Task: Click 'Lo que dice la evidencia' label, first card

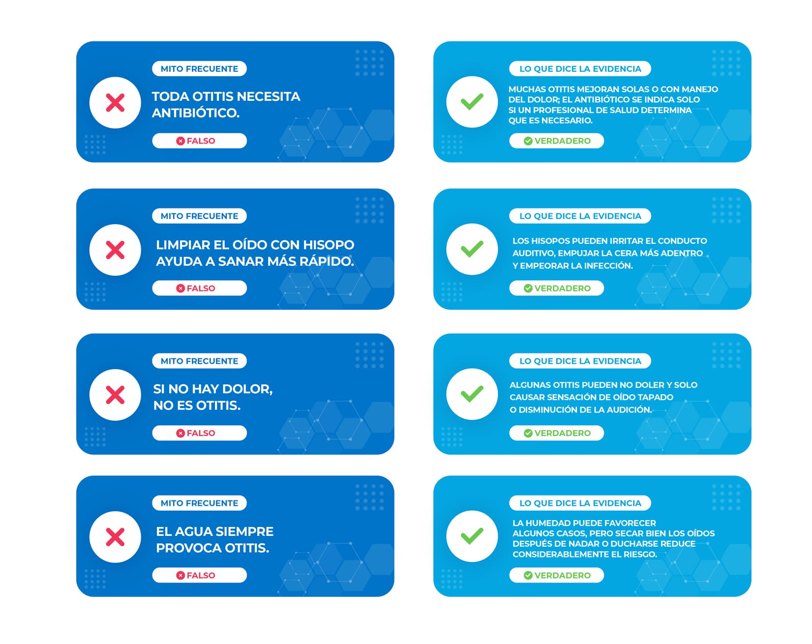Action: click(580, 69)
